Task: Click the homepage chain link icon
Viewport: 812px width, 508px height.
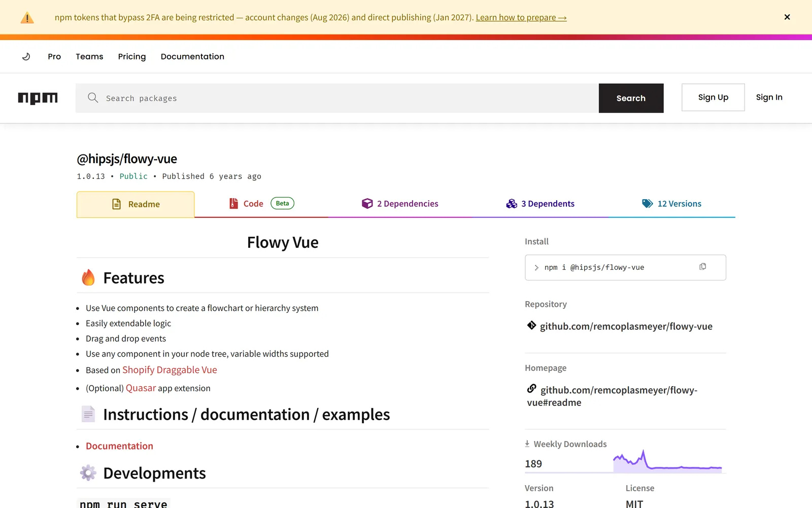Action: pyautogui.click(x=531, y=389)
